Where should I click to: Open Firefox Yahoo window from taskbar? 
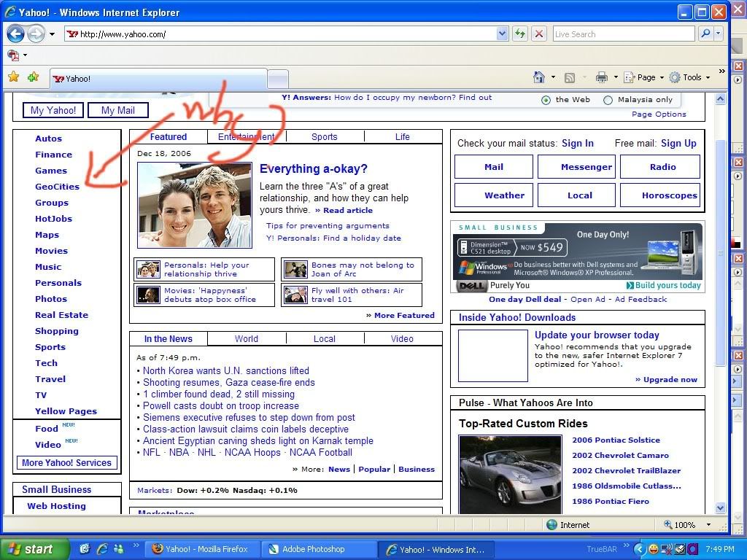202,549
